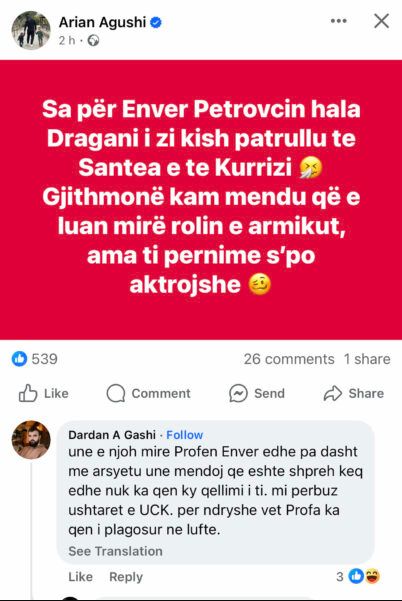Click the Arian Agushi name link

(x=102, y=22)
